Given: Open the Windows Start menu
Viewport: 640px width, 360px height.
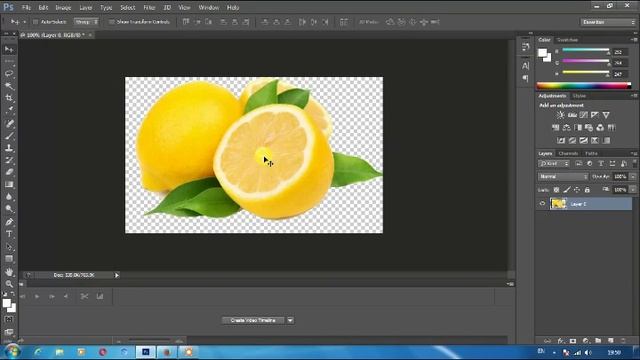Looking at the screenshot, I should point(12,352).
